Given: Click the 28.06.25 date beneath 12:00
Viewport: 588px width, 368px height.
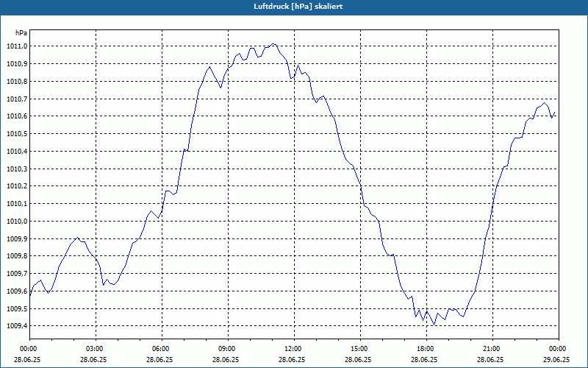Looking at the screenshot, I should tap(292, 359).
